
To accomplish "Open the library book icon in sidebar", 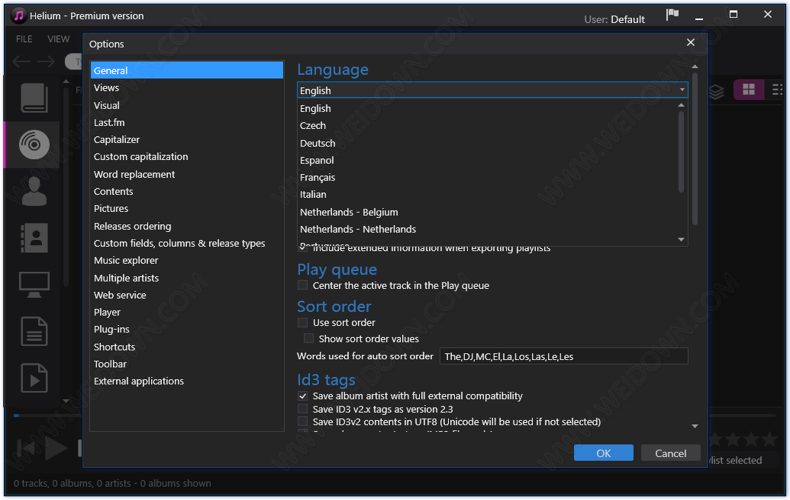I will (x=34, y=98).
